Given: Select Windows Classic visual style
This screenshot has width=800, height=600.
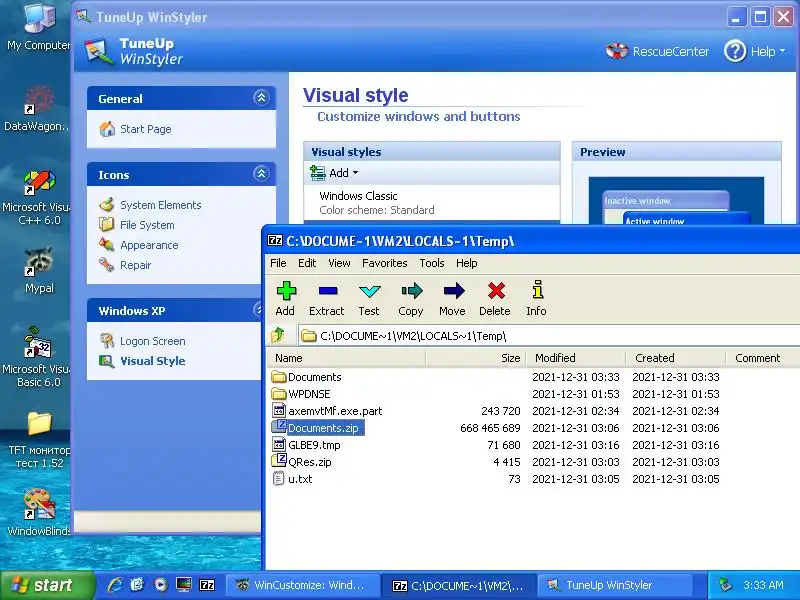Looking at the screenshot, I should coord(432,203).
